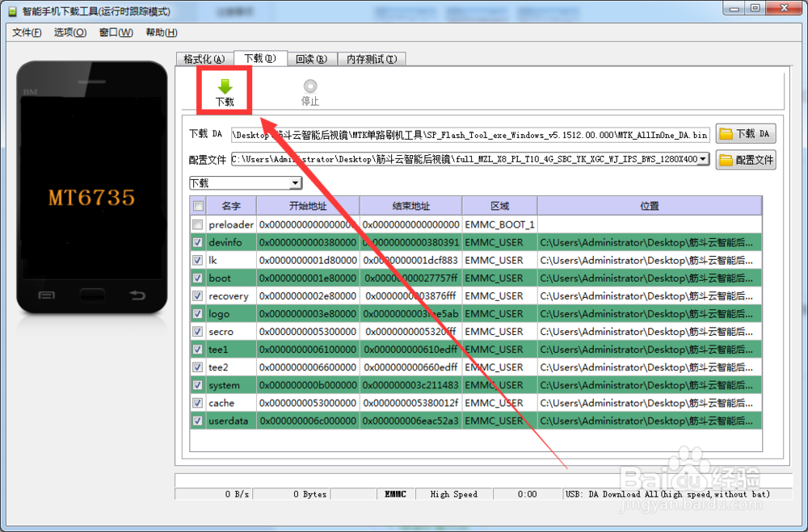Tap the menu key on phone image
Image resolution: width=808 pixels, height=532 pixels.
(x=46, y=295)
